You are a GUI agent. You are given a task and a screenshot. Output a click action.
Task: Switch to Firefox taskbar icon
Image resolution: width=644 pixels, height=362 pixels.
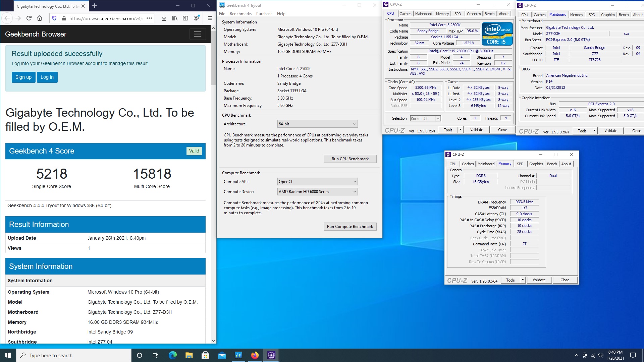click(x=255, y=355)
